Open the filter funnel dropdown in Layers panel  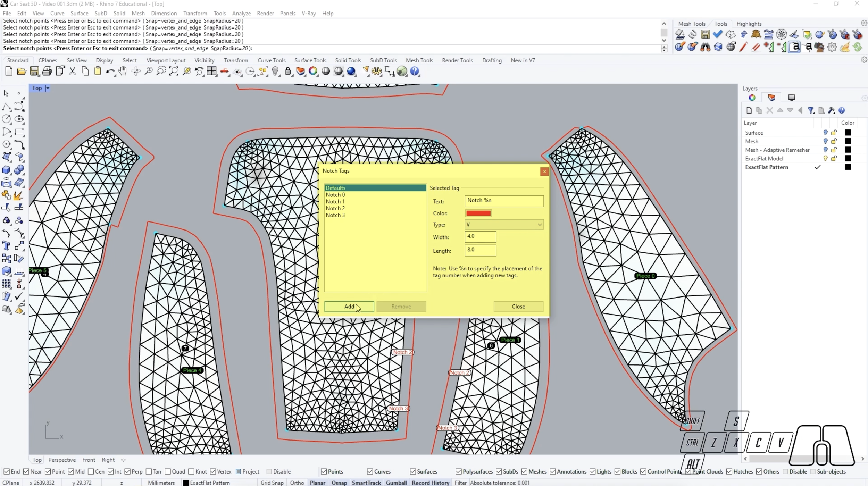pyautogui.click(x=811, y=110)
